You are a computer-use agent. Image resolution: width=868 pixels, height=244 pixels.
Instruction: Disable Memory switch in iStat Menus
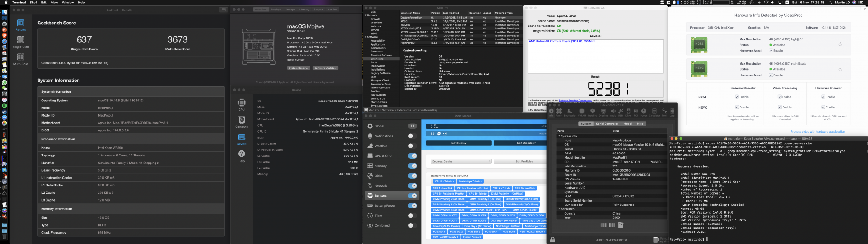[x=412, y=166]
